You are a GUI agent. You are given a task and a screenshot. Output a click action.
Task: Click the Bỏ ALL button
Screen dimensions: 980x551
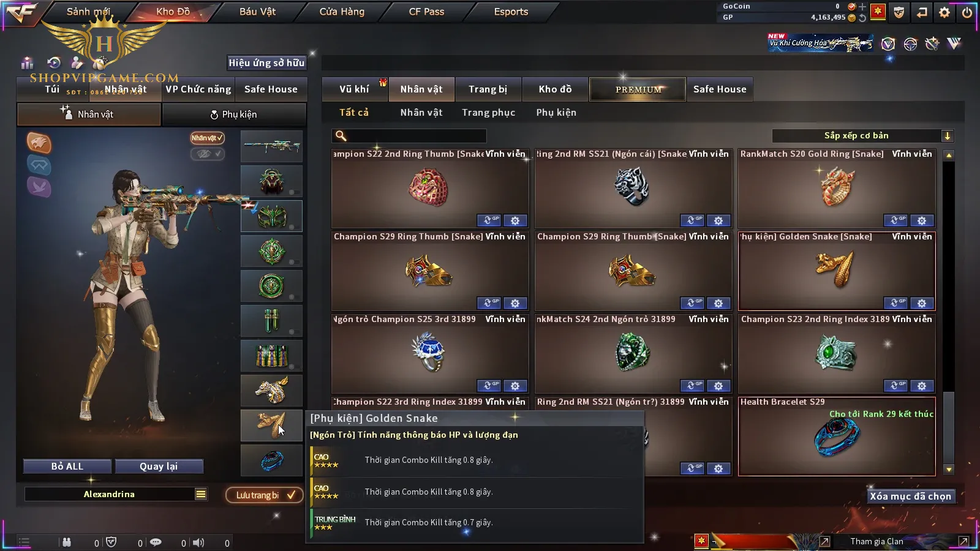[67, 467]
